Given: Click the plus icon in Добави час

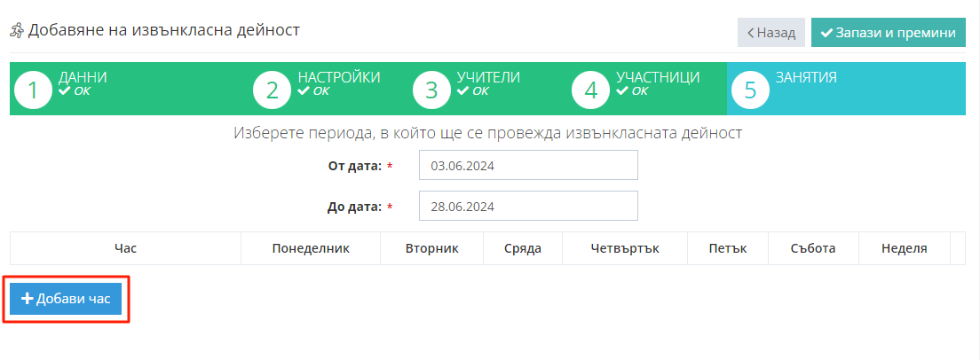Looking at the screenshot, I should [27, 300].
